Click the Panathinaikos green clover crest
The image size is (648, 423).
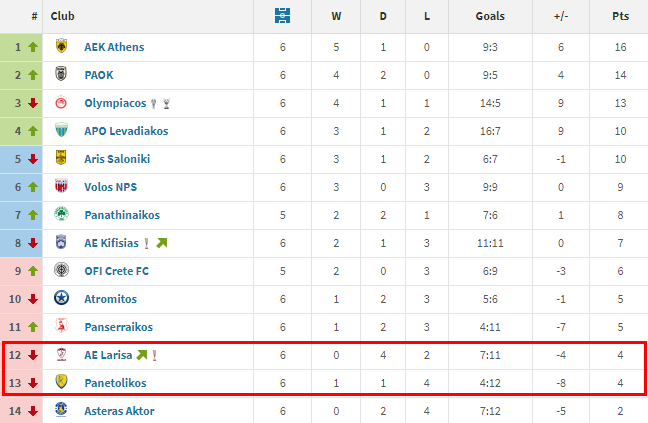click(x=61, y=215)
